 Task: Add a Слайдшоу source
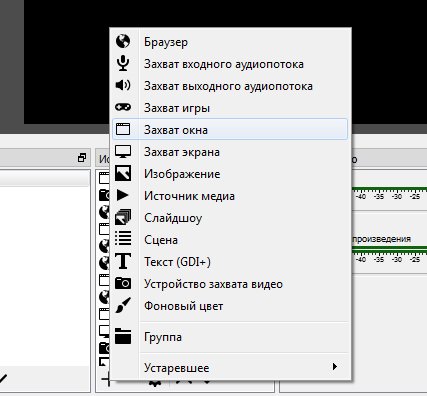click(230, 218)
